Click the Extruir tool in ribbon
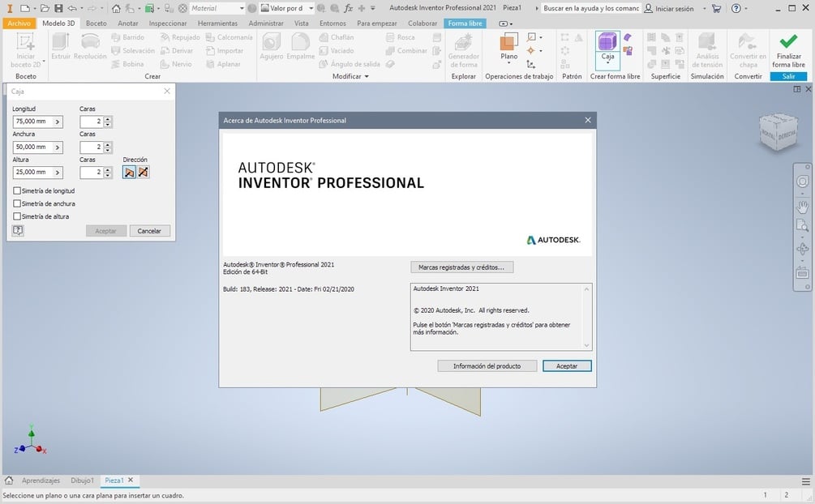Screen dimensions: 815x504 point(61,46)
